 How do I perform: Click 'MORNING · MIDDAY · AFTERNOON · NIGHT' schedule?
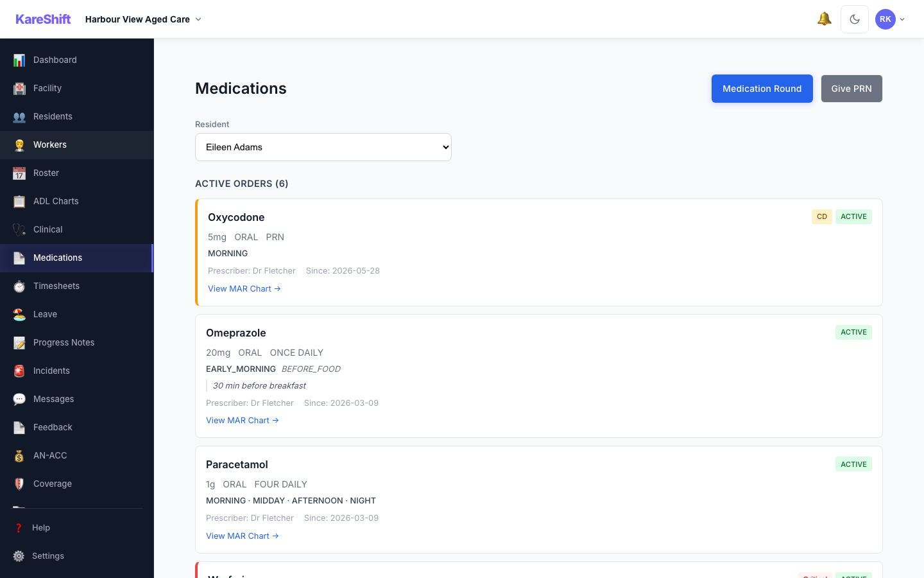point(291,501)
